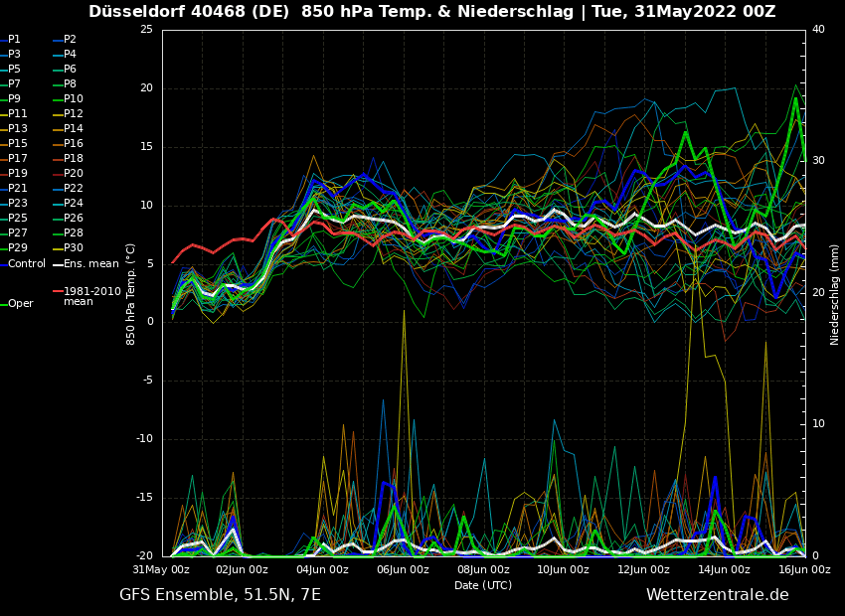
Task: Click the Ens. mean legend entry
Action: click(x=90, y=263)
